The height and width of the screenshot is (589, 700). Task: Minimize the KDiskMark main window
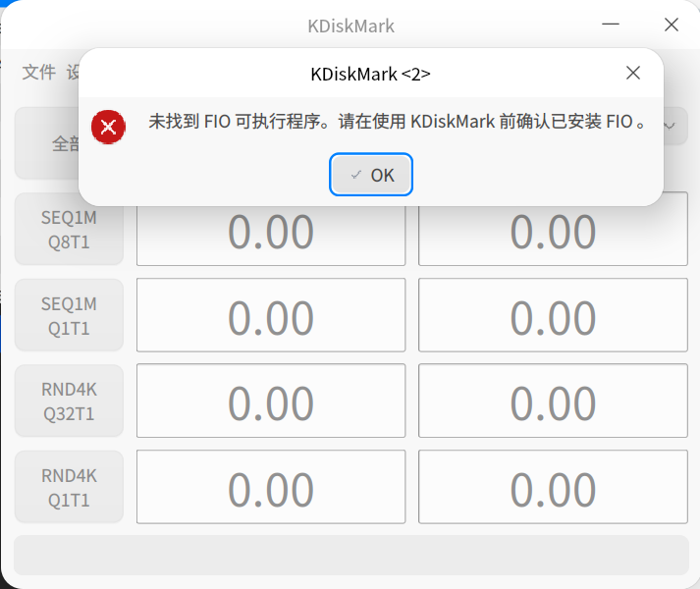click(611, 25)
